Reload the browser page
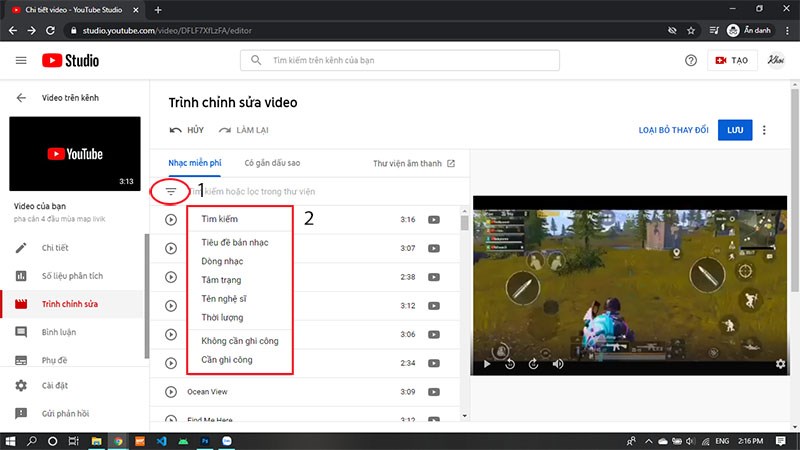This screenshot has width=800, height=450. tap(50, 31)
